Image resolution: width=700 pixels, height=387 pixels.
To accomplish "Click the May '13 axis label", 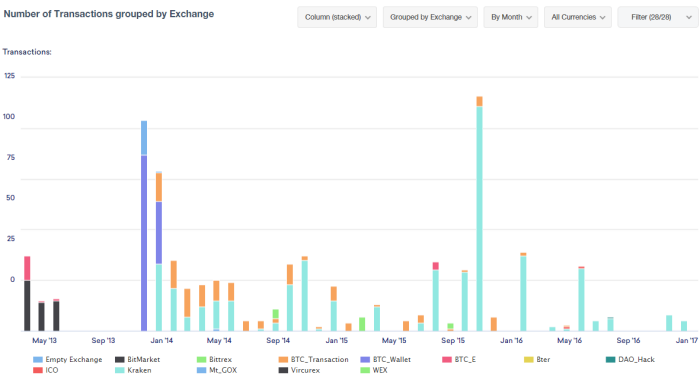I will coord(44,341).
